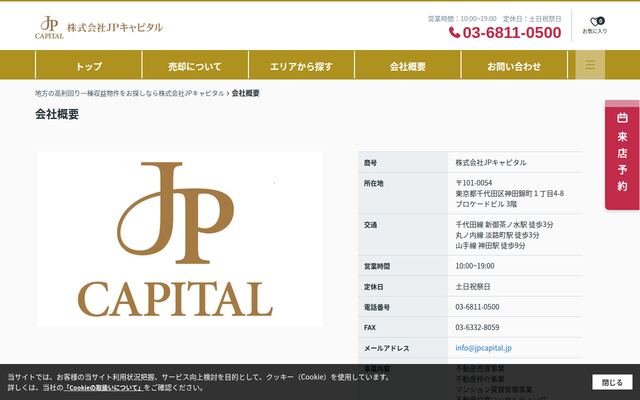The image size is (640, 400).
Task: Call the 03-6811-0500 header phone number
Action: click(x=512, y=33)
